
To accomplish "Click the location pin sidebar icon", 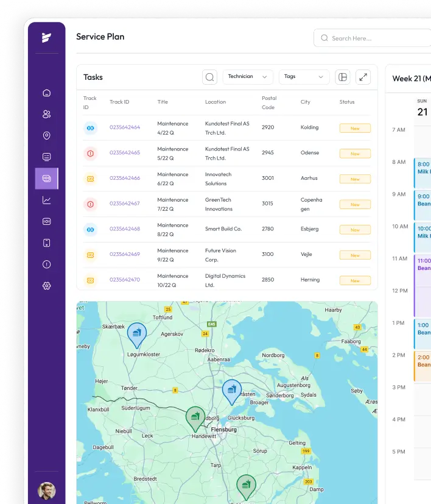I will click(x=47, y=135).
